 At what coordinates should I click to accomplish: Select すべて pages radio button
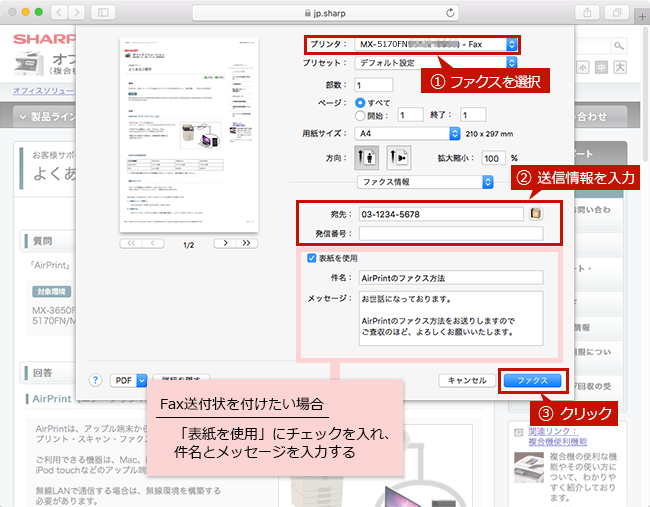[x=360, y=102]
